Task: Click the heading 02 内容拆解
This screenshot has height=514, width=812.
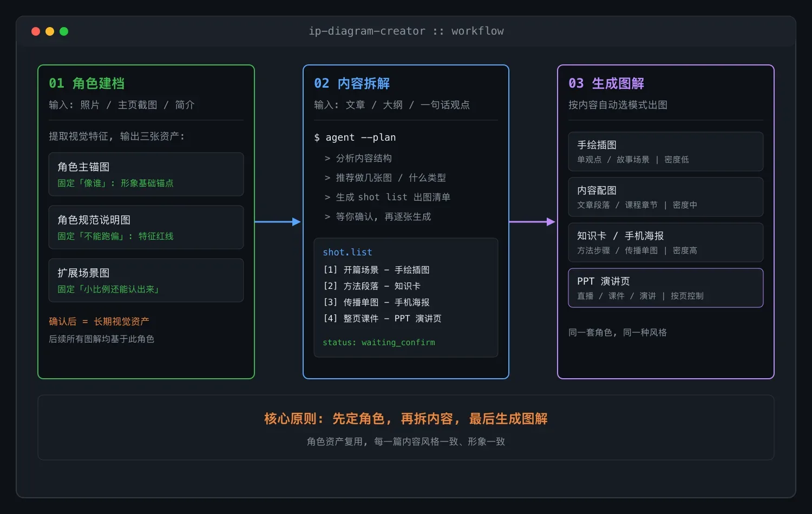Action: pos(352,83)
